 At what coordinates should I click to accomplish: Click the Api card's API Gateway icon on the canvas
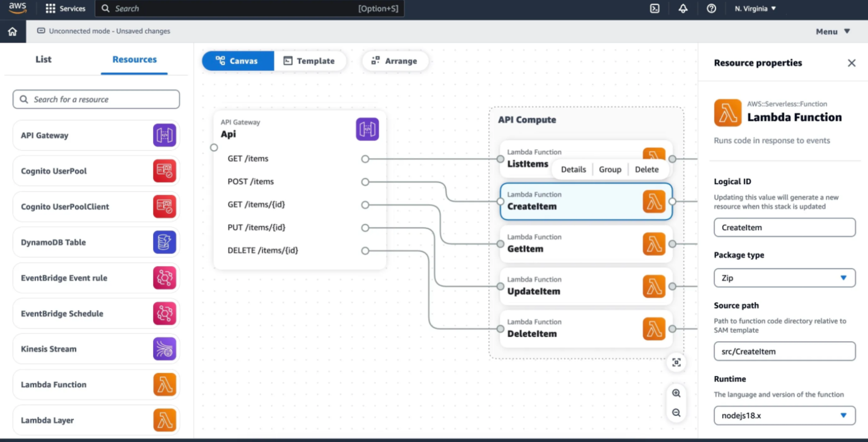click(x=367, y=129)
